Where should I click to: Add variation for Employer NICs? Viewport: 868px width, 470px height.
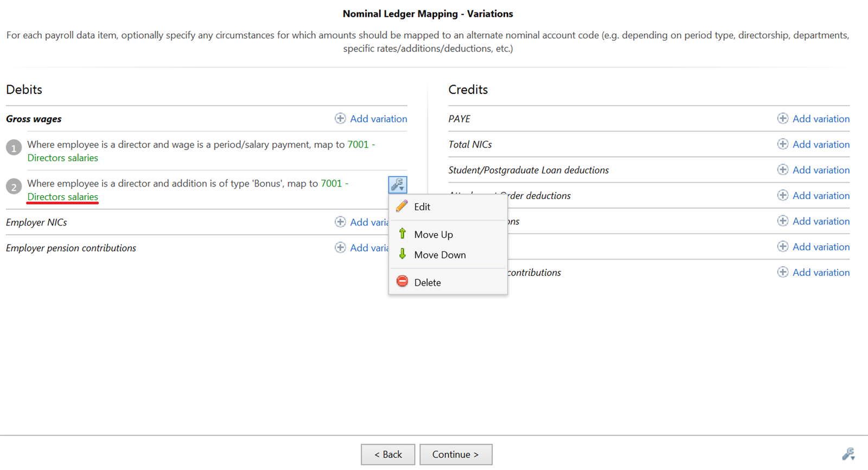[x=369, y=222]
